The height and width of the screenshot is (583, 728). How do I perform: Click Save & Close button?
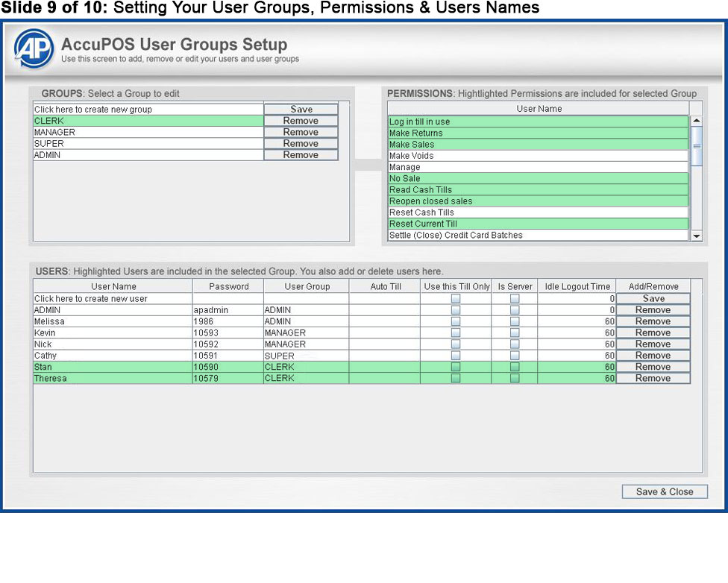665,491
